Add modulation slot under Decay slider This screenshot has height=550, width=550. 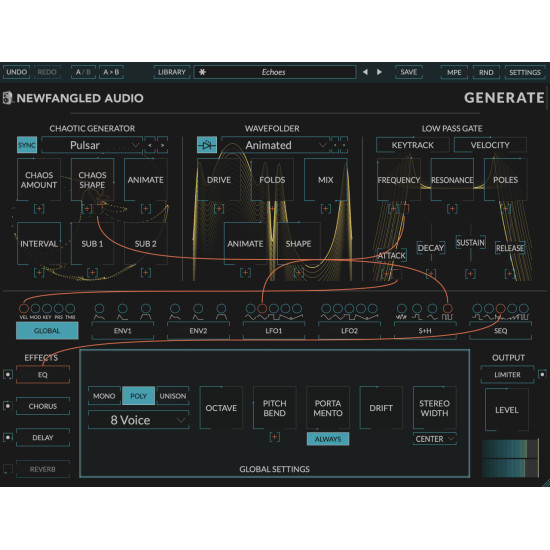coord(431,274)
